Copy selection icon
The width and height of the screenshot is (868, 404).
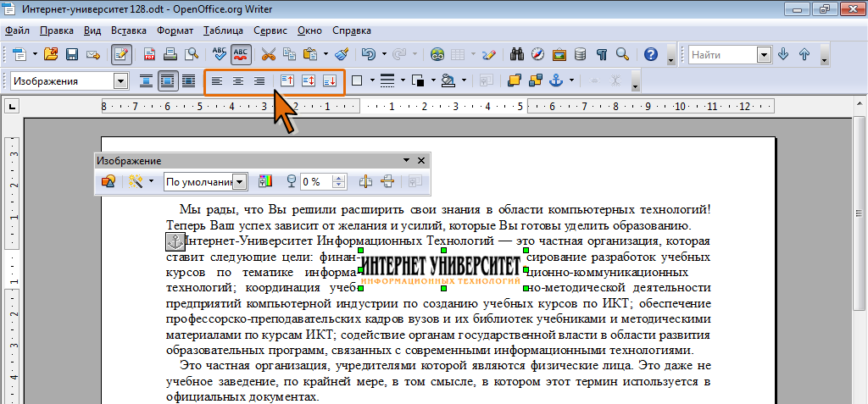pyautogui.click(x=290, y=54)
